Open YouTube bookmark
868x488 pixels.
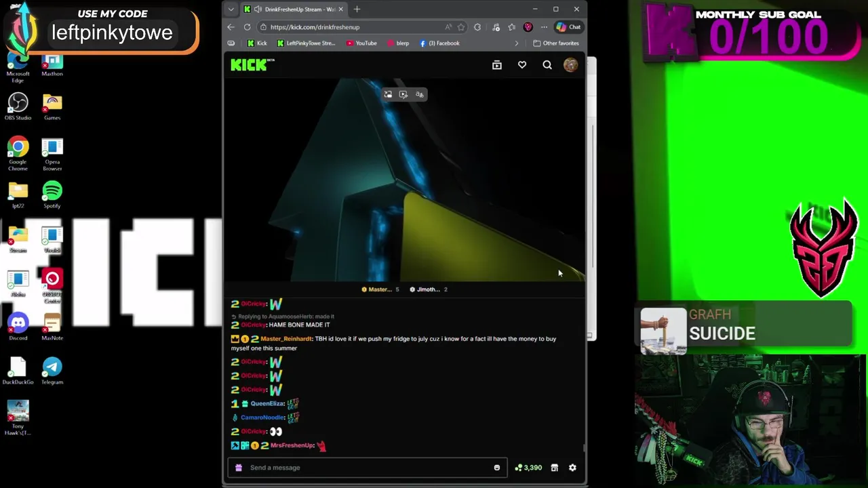361,43
